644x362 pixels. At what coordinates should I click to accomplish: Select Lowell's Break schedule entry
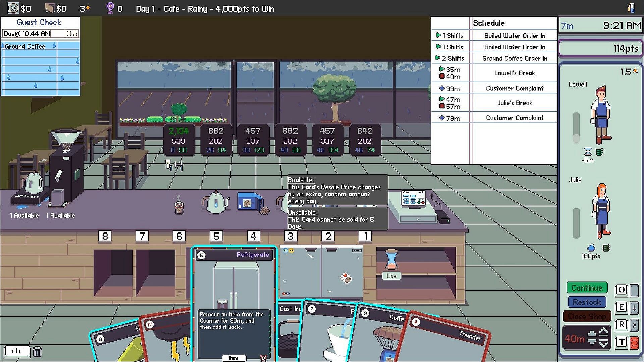pyautogui.click(x=494, y=73)
